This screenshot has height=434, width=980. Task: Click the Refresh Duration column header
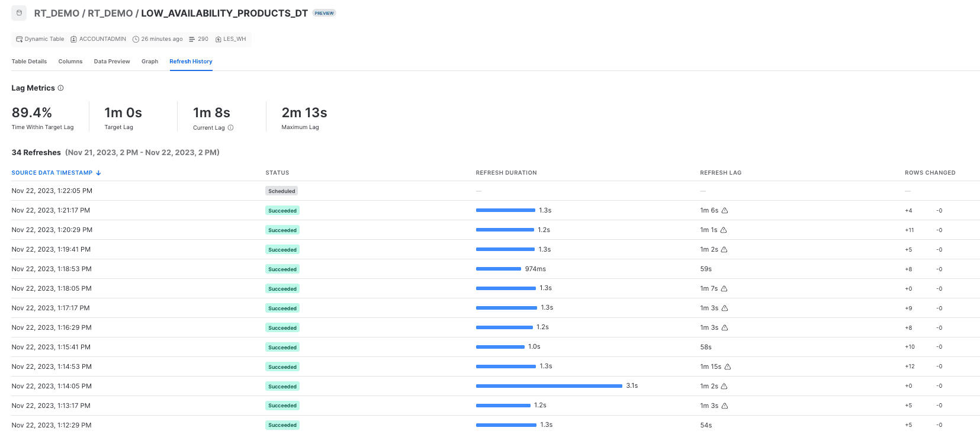click(x=506, y=173)
